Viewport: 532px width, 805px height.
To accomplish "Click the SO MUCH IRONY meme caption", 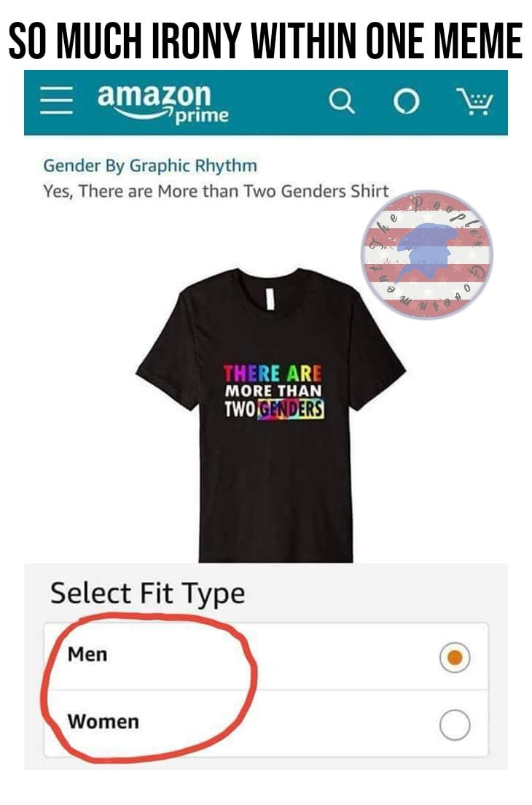I will [x=266, y=40].
